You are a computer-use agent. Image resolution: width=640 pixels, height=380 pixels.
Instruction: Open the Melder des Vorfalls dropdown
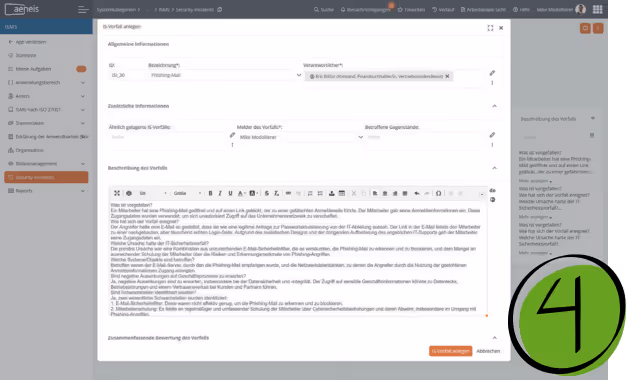360,137
